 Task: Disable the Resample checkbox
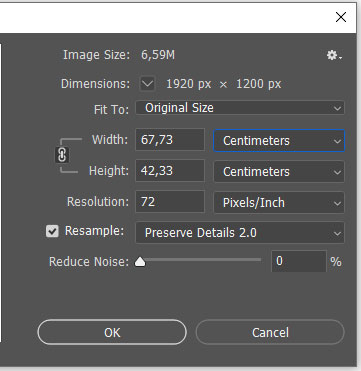coord(52,231)
